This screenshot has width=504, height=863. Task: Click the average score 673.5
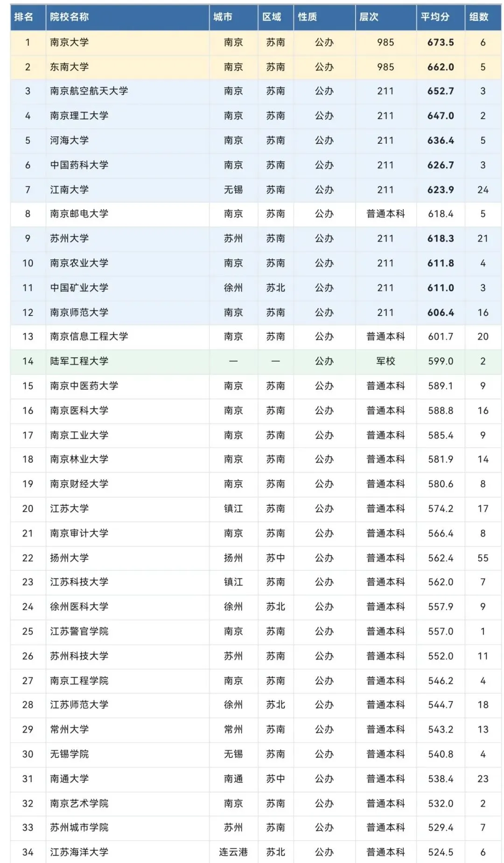(x=441, y=42)
